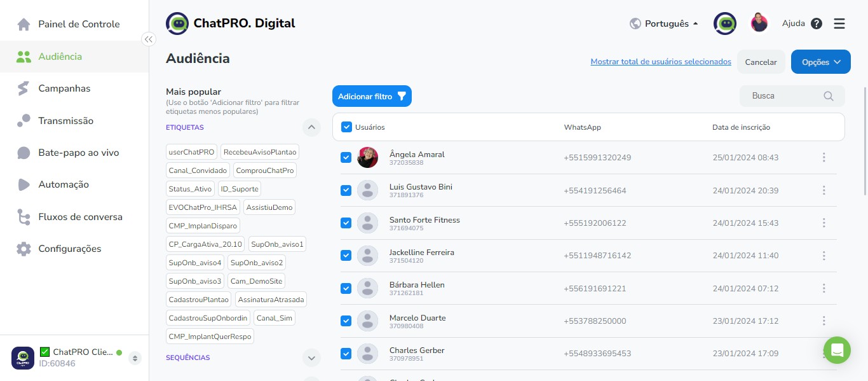Open Fluxos de conversa menu item
Image resolution: width=868 pixels, height=381 pixels.
click(74, 217)
